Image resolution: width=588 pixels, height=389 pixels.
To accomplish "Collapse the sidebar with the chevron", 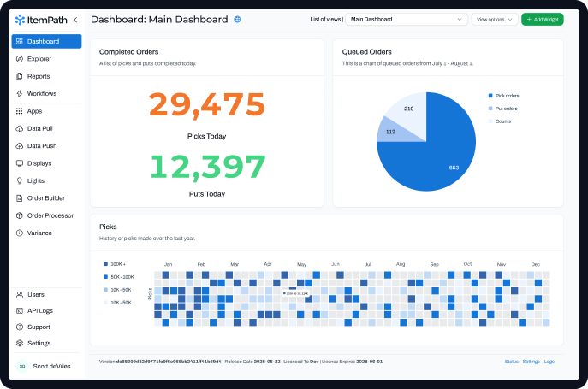I will tap(75, 20).
